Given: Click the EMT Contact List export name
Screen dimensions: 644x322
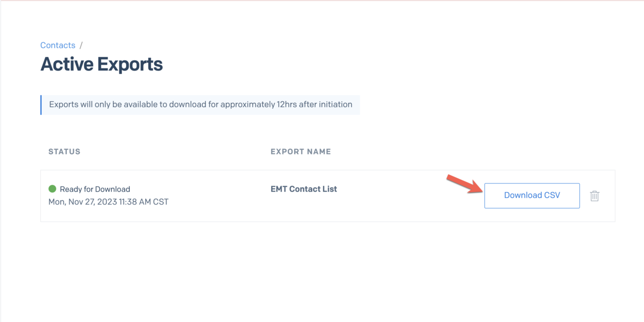Looking at the screenshot, I should [304, 189].
